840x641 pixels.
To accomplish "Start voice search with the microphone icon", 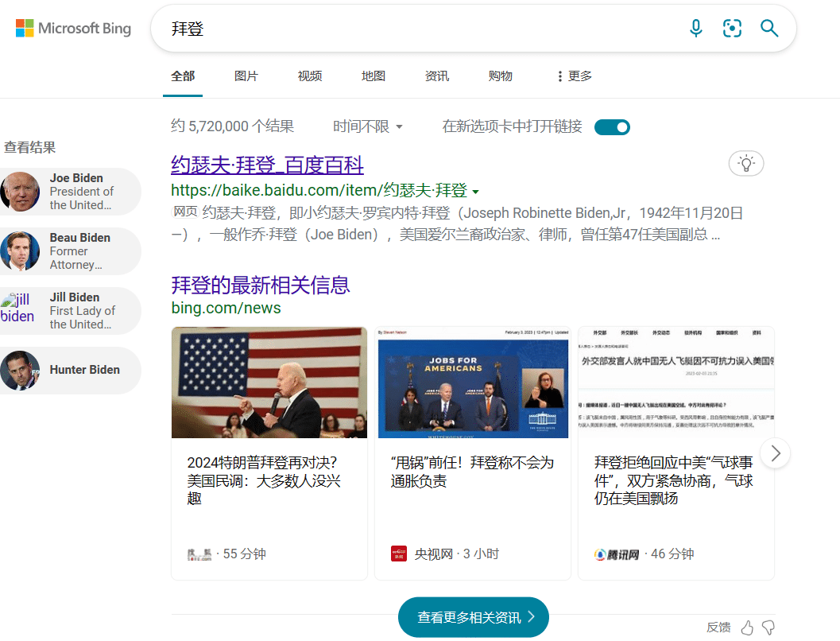I will [x=696, y=28].
